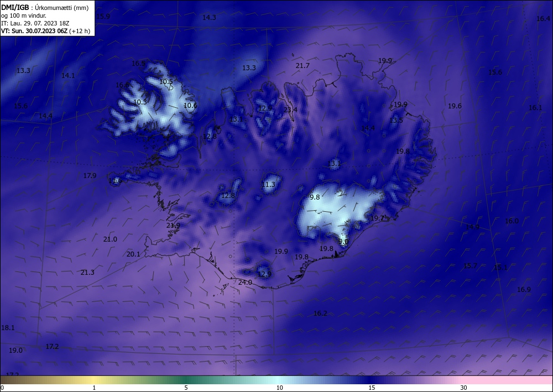Click the 16.4 value in the top right
The image size is (553, 392).
543,19
